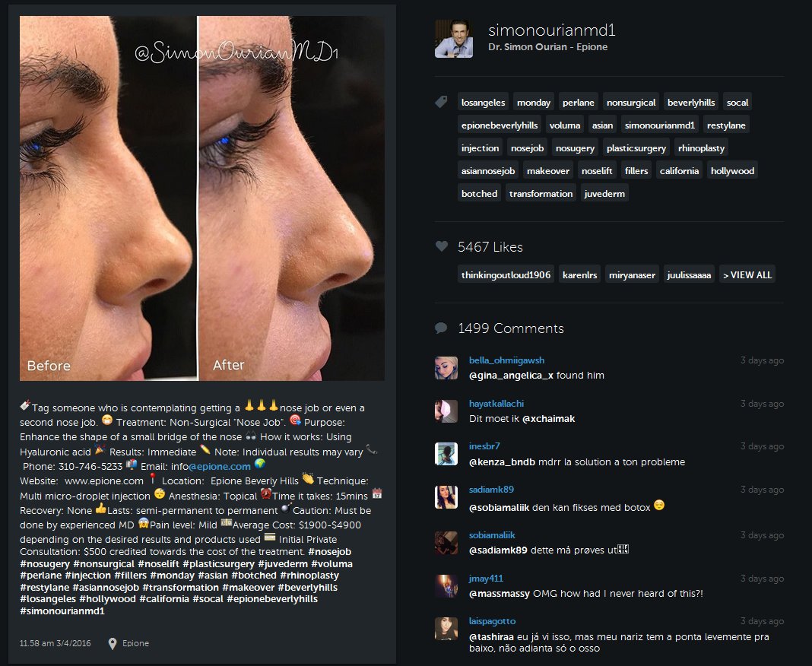Click laispagotto commenter avatar

446,629
